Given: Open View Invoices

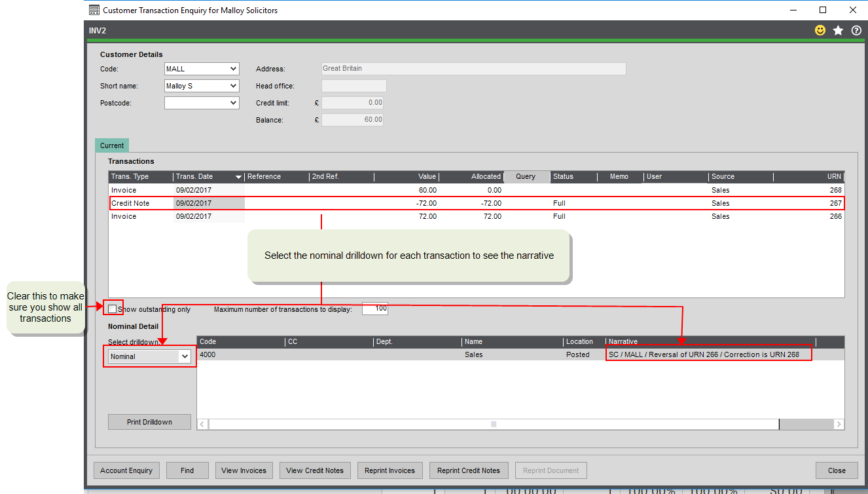Looking at the screenshot, I should [244, 470].
